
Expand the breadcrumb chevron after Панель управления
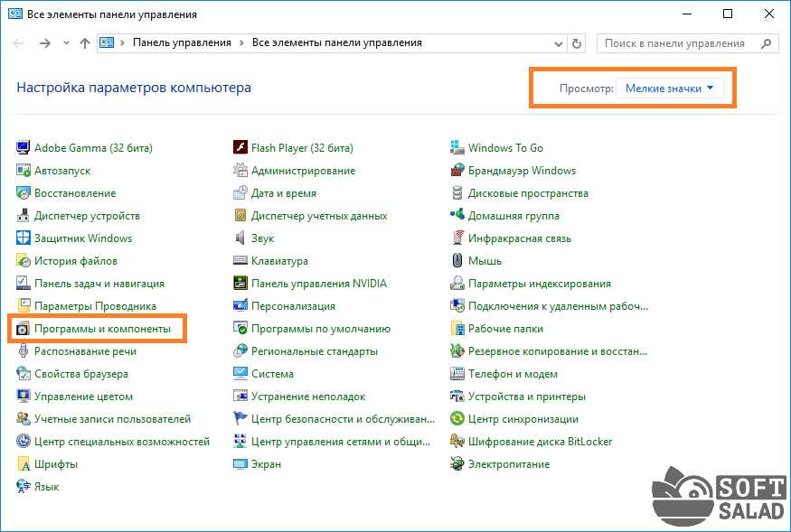[x=241, y=42]
